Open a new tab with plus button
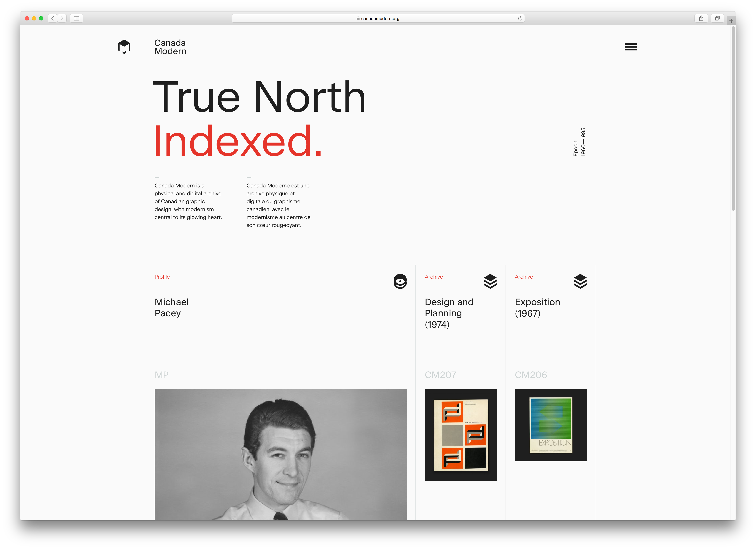The image size is (756, 549). (x=731, y=21)
